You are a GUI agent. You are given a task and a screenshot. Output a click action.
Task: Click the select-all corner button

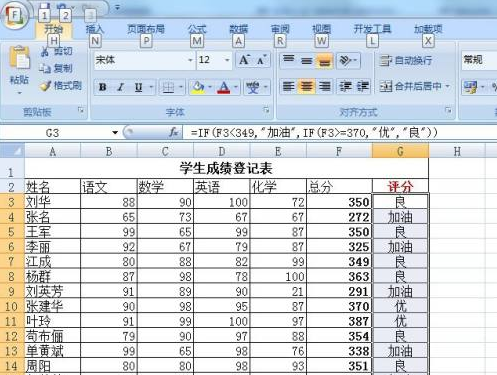click(x=12, y=151)
